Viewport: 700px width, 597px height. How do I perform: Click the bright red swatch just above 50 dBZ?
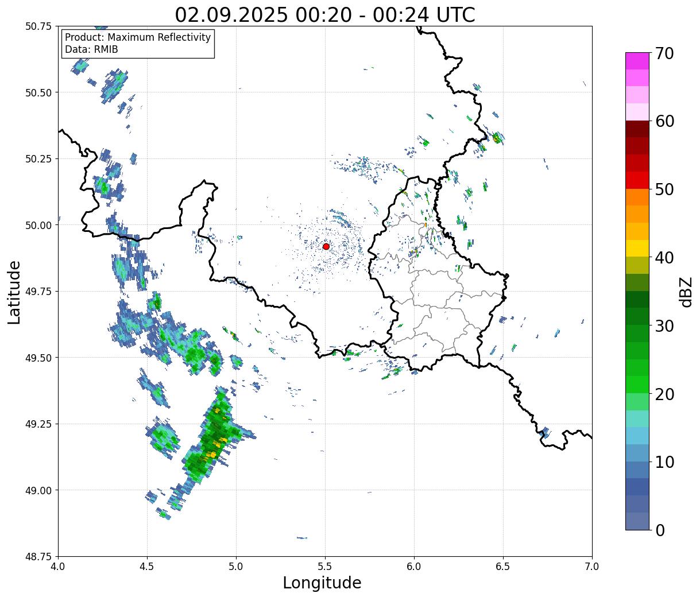point(637,180)
